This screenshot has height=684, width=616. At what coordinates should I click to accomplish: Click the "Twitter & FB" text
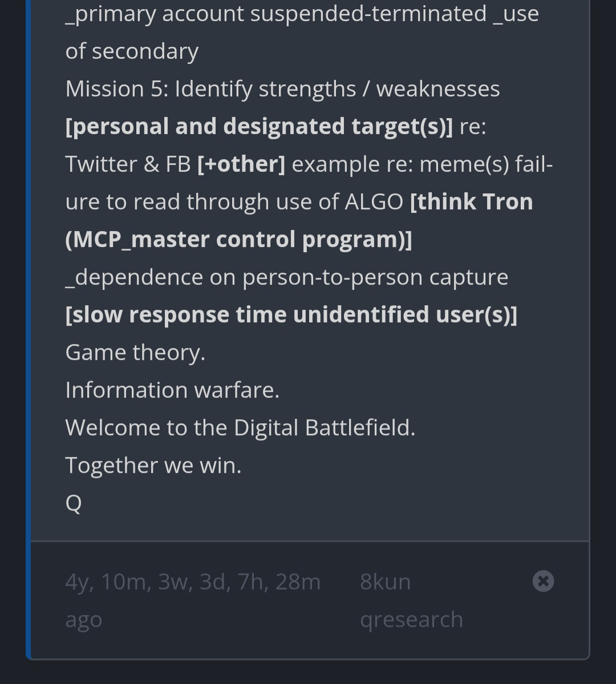click(128, 164)
